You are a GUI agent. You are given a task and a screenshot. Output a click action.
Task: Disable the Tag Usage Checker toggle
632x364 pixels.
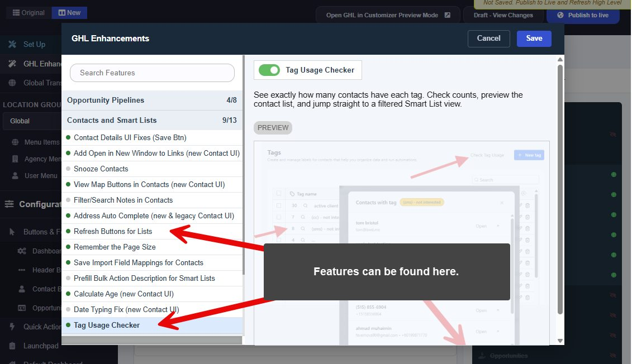click(269, 70)
